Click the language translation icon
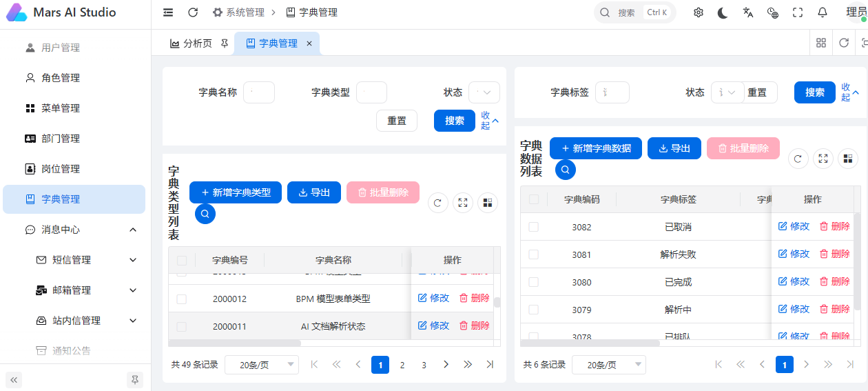The width and height of the screenshot is (868, 391). coord(748,12)
